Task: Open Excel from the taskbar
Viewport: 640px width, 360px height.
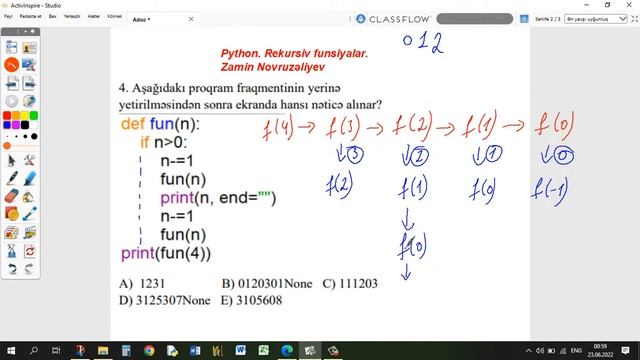Action: (x=264, y=351)
